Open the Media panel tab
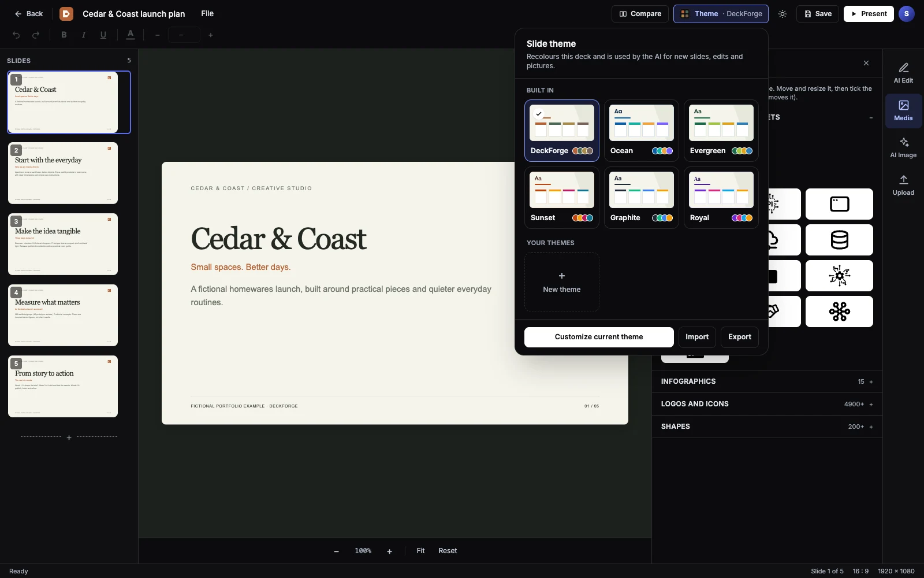 pyautogui.click(x=903, y=110)
